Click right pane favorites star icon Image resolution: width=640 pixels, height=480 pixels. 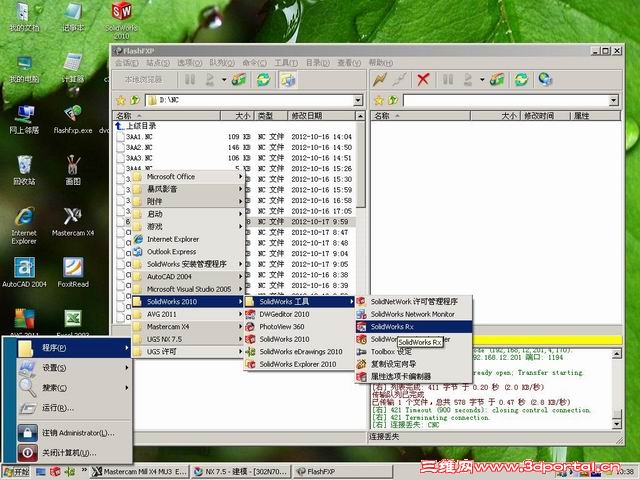point(379,100)
